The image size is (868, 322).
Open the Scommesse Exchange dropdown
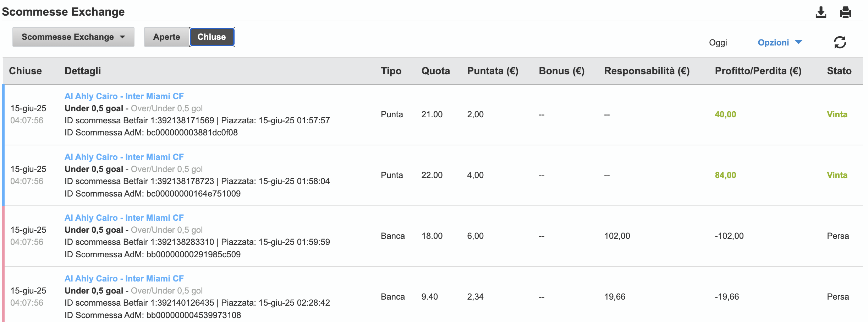[x=73, y=37]
